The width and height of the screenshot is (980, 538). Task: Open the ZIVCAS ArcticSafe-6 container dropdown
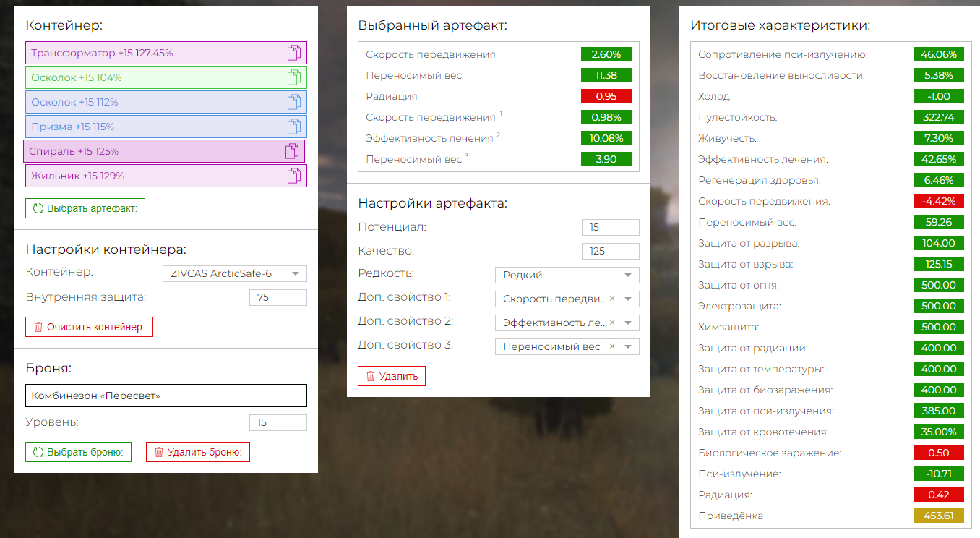[235, 273]
